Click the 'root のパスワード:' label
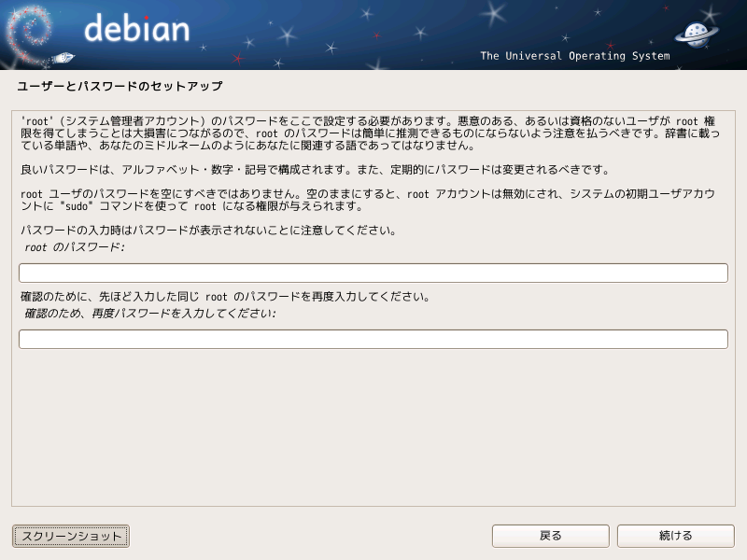This screenshot has height=560, width=747. pyautogui.click(x=75, y=247)
